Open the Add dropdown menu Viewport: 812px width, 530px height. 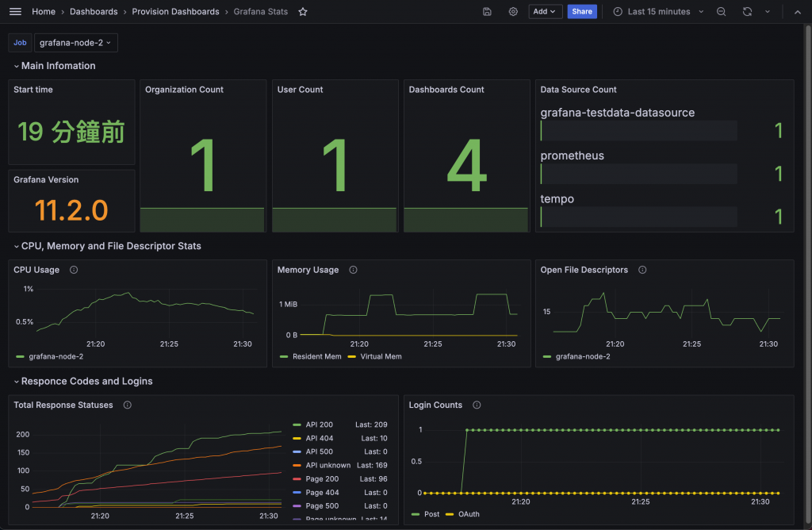tap(546, 11)
